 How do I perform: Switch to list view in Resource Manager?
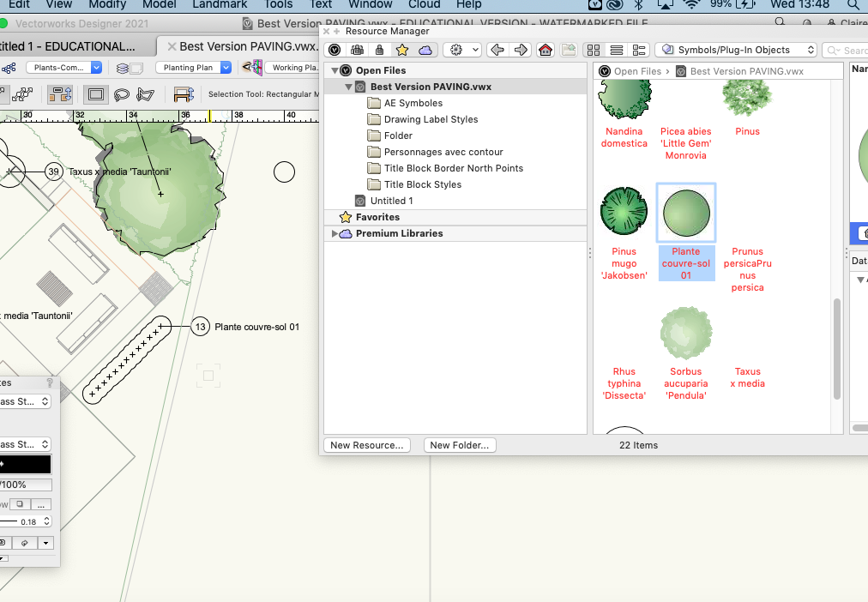coord(615,50)
